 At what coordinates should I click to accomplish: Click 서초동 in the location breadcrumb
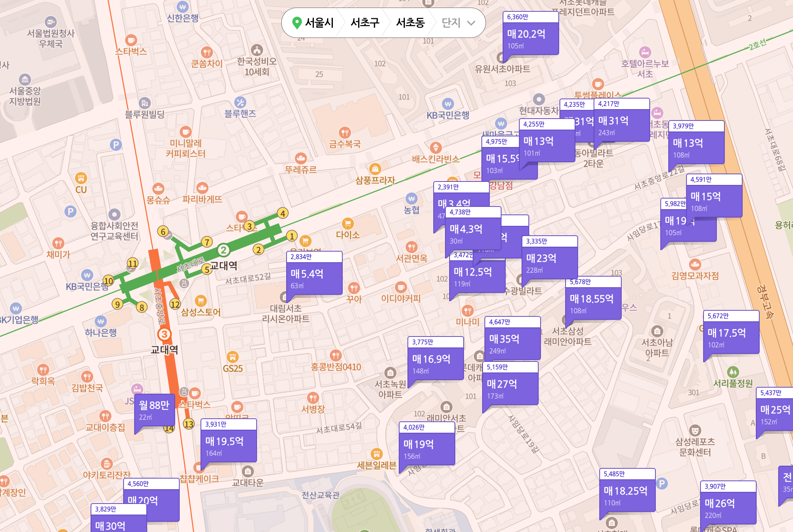411,23
